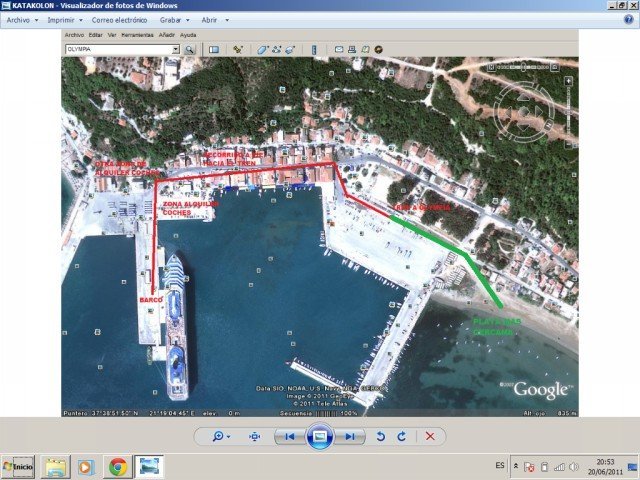
Task: Go to the previous photo
Action: click(x=289, y=437)
